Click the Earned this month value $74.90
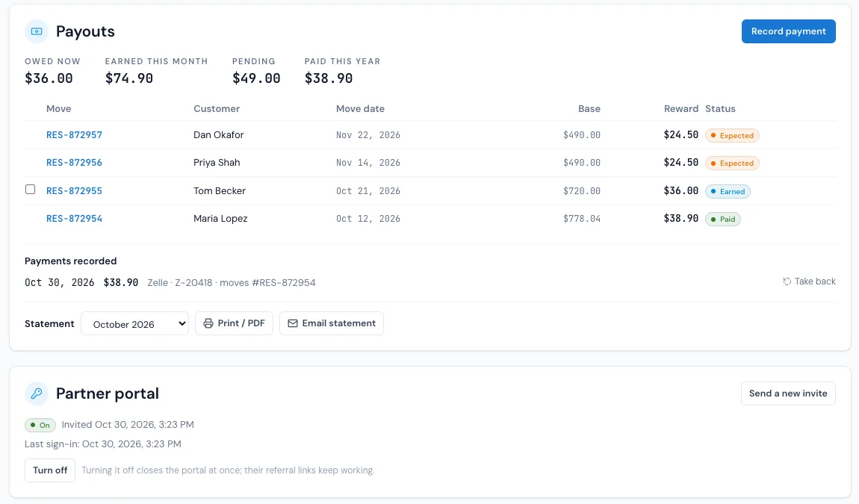This screenshot has width=859, height=504. tap(128, 78)
